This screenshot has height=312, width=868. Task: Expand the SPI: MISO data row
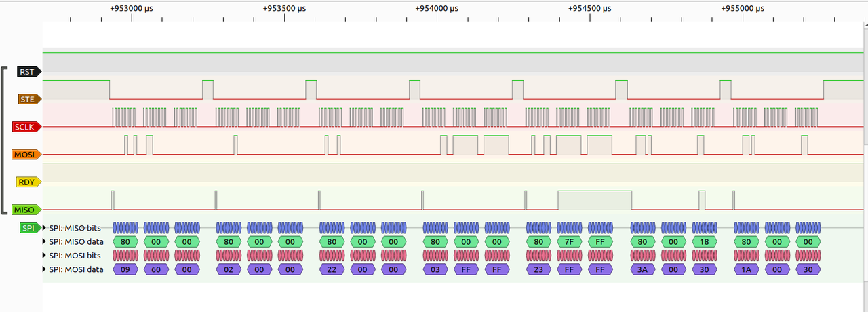click(x=45, y=241)
